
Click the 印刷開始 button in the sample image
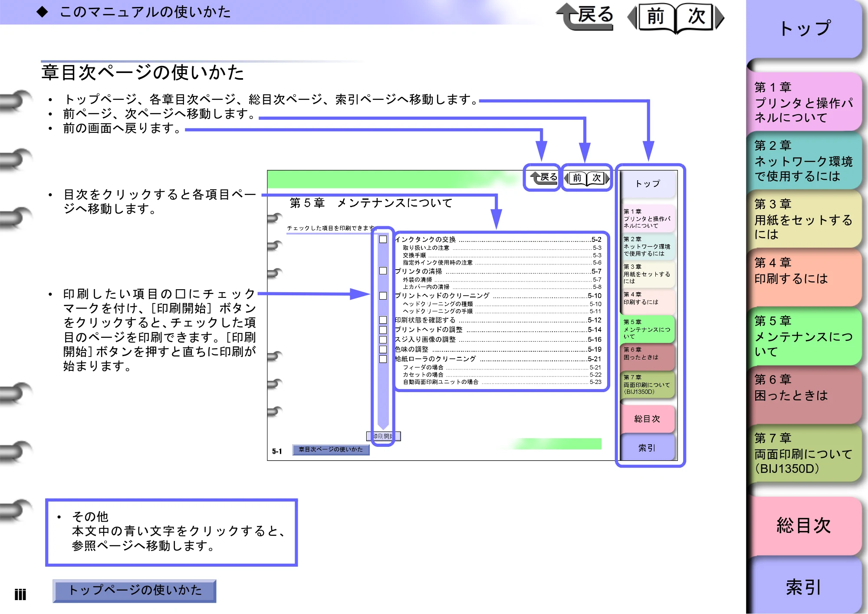click(384, 436)
